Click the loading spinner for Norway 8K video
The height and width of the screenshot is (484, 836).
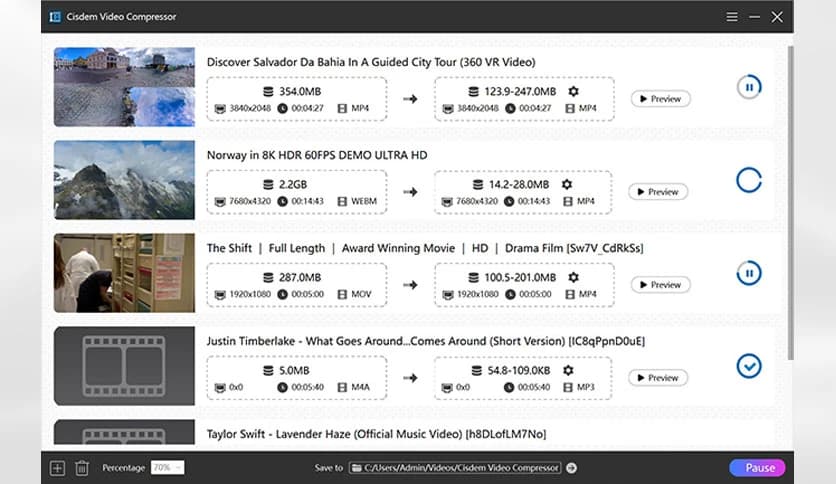[749, 180]
